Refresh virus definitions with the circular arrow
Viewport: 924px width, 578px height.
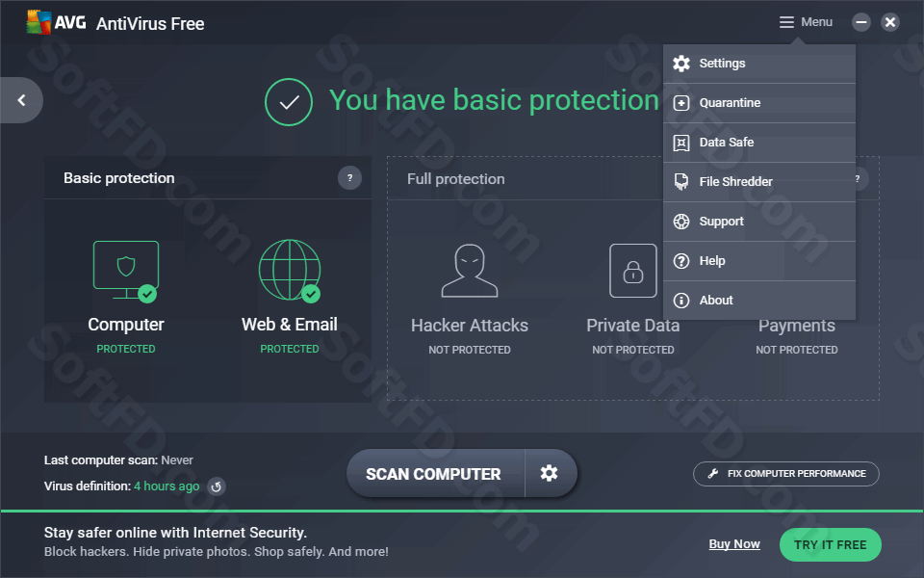[217, 486]
